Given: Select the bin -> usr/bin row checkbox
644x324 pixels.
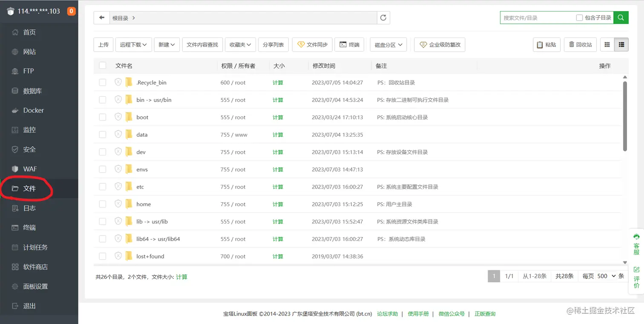Looking at the screenshot, I should [103, 100].
